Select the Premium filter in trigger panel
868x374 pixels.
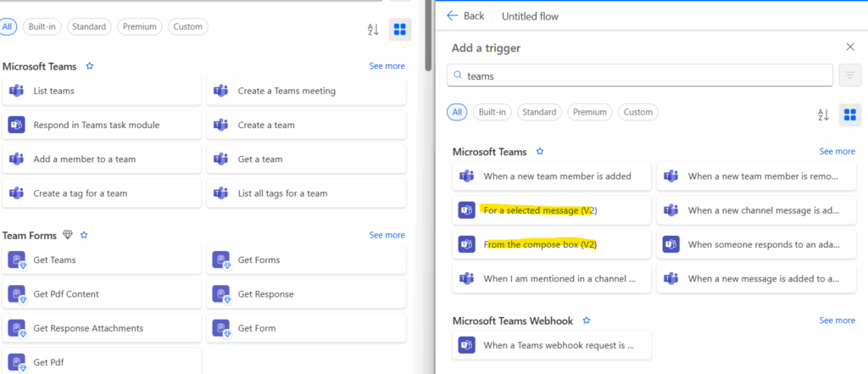pyautogui.click(x=590, y=112)
